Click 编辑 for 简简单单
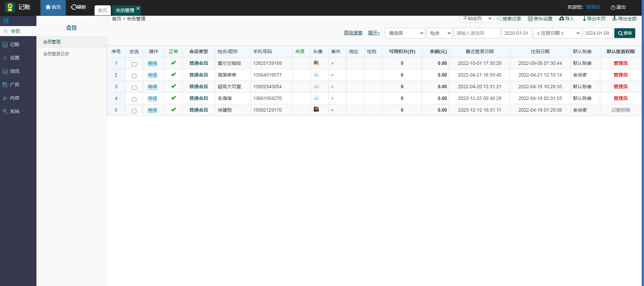The image size is (644, 286). pos(152,75)
